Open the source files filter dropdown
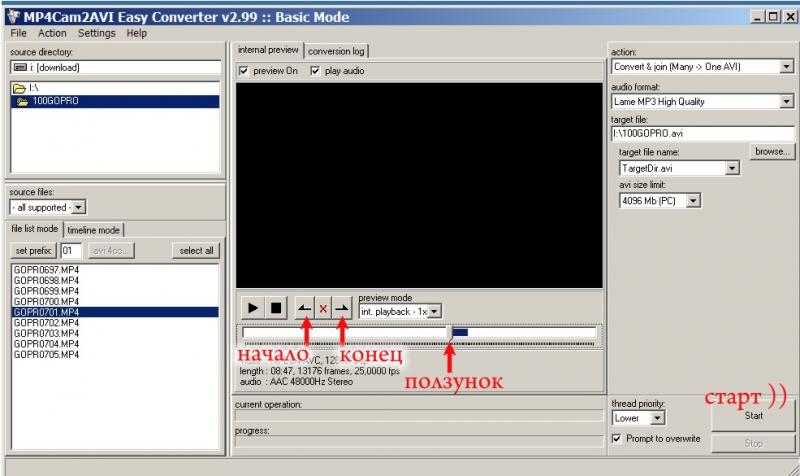This screenshot has width=800, height=476. pos(78,207)
